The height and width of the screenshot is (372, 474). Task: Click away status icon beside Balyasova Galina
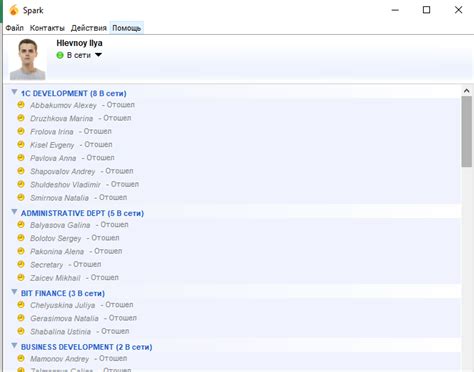click(21, 225)
